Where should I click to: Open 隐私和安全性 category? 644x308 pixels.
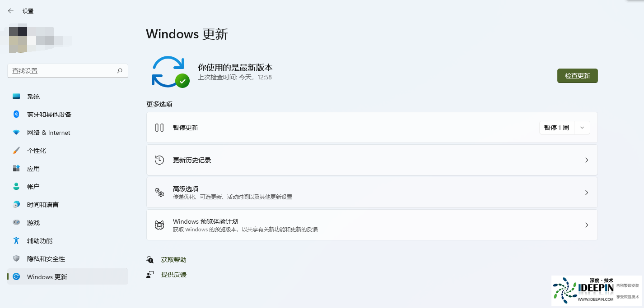click(x=68, y=259)
